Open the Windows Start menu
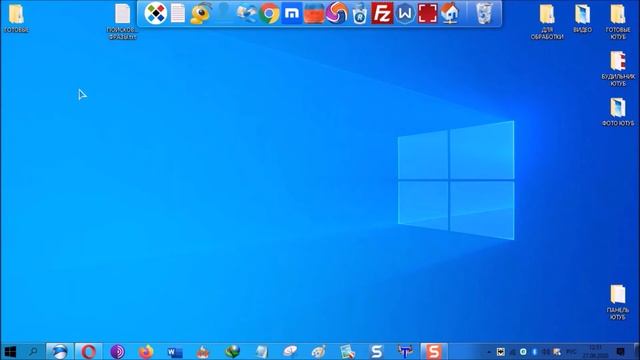The width and height of the screenshot is (640, 360). click(10, 351)
